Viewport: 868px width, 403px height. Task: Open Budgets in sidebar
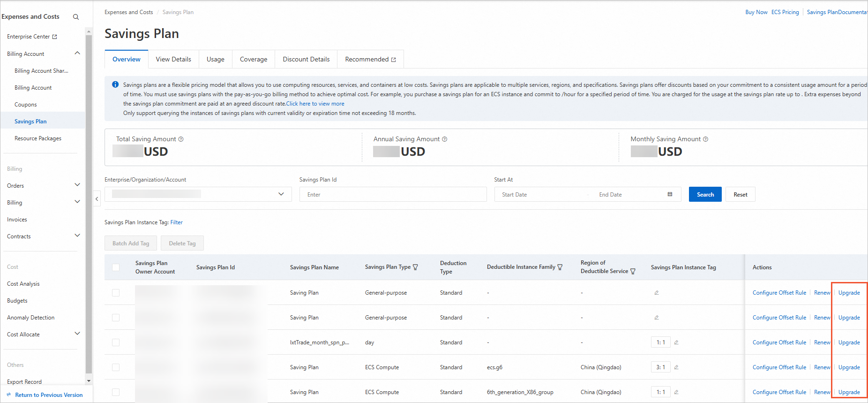coord(17,301)
